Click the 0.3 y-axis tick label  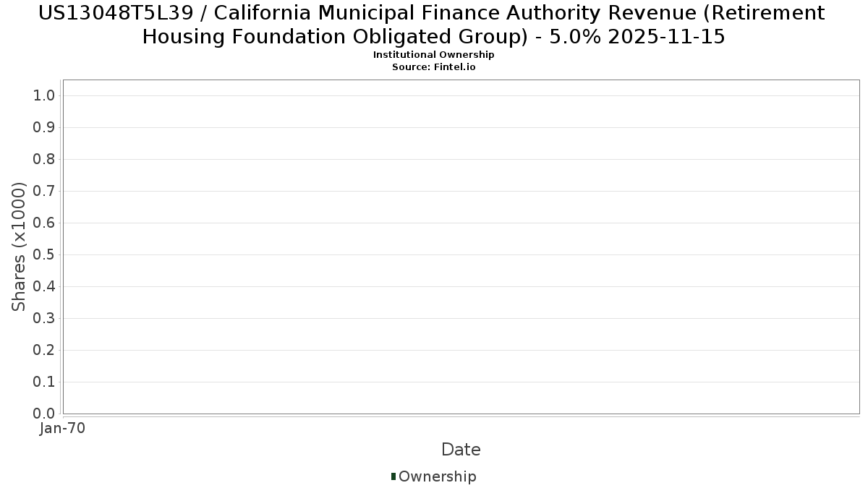[x=44, y=318]
